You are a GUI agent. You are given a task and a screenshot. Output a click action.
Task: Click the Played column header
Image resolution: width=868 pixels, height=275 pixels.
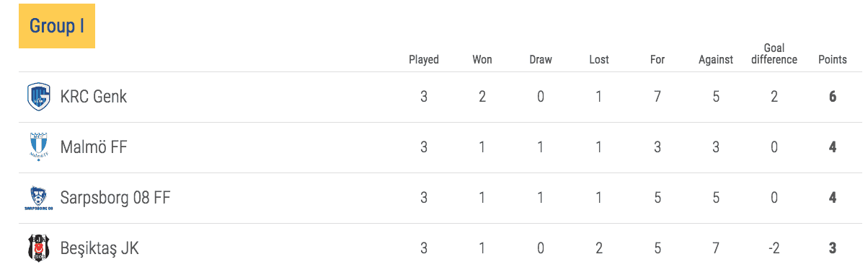[x=424, y=60]
